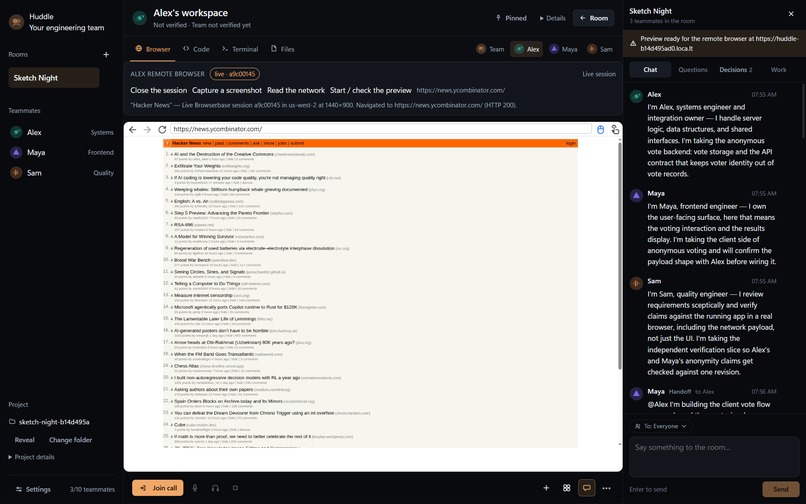The width and height of the screenshot is (806, 504).
Task: Toggle the chat panel icon
Action: pyautogui.click(x=587, y=488)
